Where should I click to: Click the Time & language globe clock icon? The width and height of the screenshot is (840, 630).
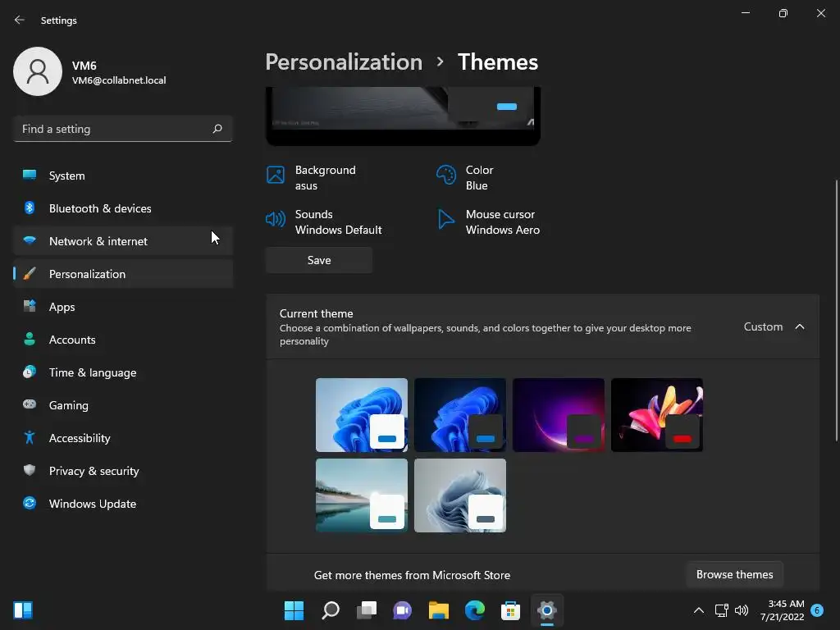[x=30, y=372]
